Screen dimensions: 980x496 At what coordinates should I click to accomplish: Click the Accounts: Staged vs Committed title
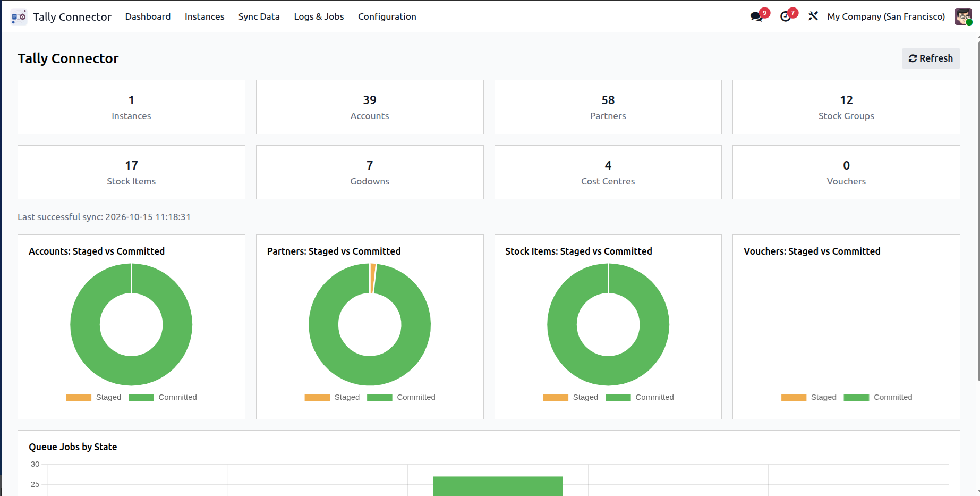[x=97, y=251]
